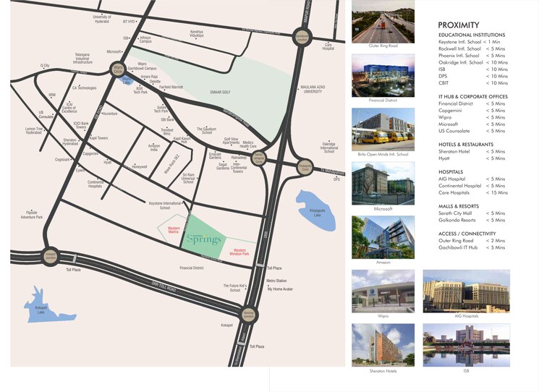Select Sheraton Hotel in proximity list
Viewport: 539px width, 392px height.
pyautogui.click(x=472, y=151)
